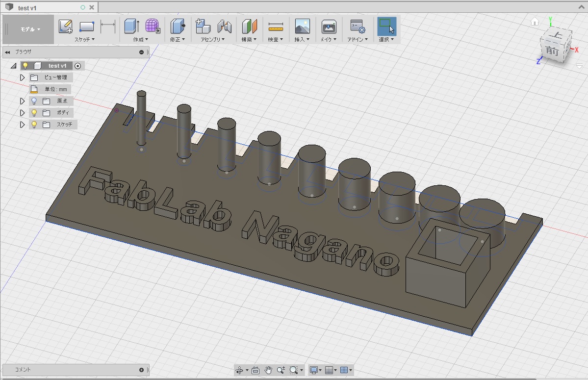This screenshot has height=380, width=588.
Task: Click the Add-Ins scripts icon
Action: click(x=358, y=26)
